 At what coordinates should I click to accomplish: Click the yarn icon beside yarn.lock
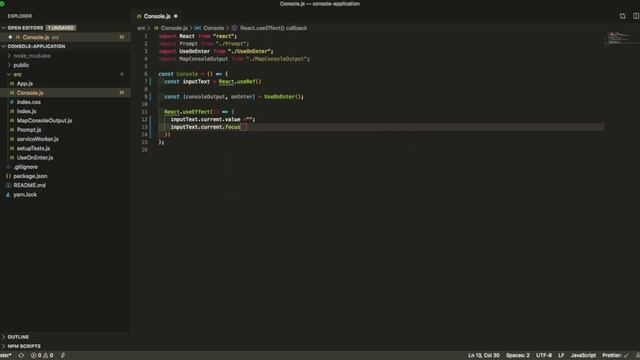[x=8, y=195]
